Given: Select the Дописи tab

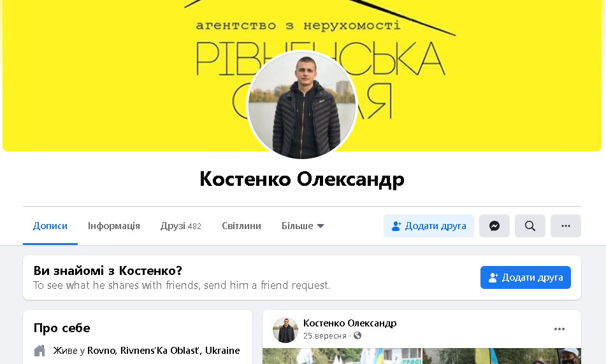Looking at the screenshot, I should coord(50,226).
